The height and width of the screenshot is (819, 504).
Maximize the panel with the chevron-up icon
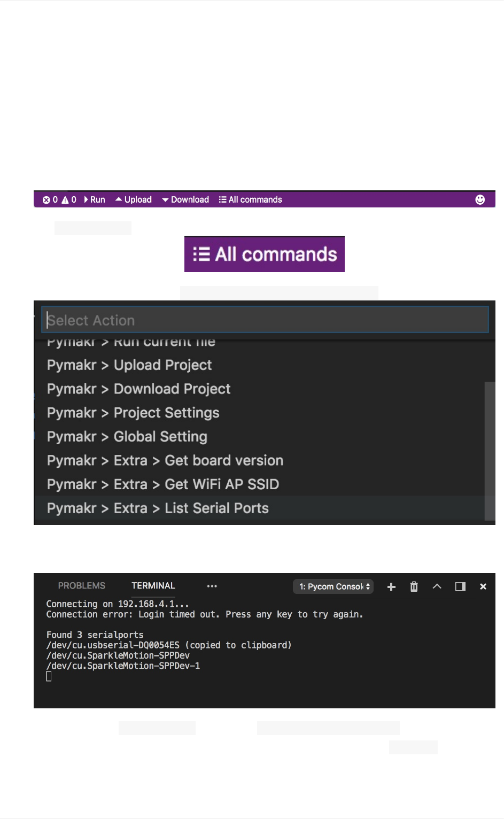pos(437,586)
